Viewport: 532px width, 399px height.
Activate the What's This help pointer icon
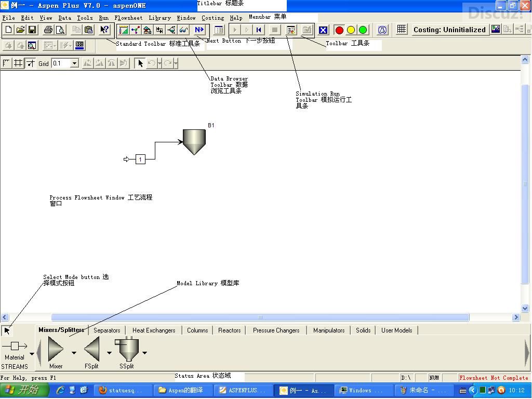pos(104,30)
